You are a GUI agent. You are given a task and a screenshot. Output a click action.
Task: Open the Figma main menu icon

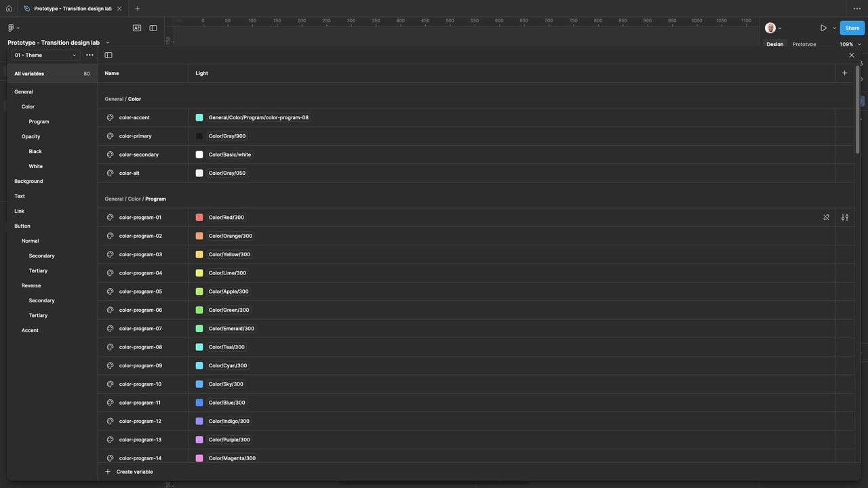coord(12,28)
